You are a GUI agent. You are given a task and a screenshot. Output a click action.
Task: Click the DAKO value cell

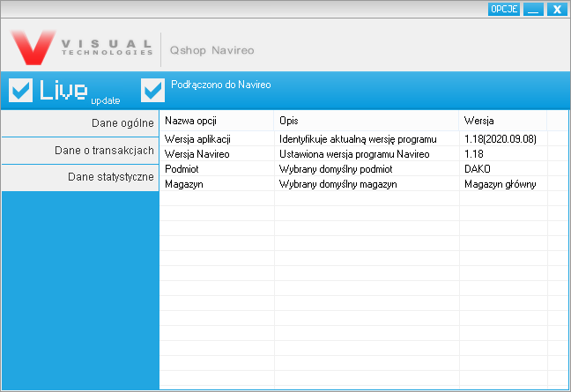tap(478, 169)
